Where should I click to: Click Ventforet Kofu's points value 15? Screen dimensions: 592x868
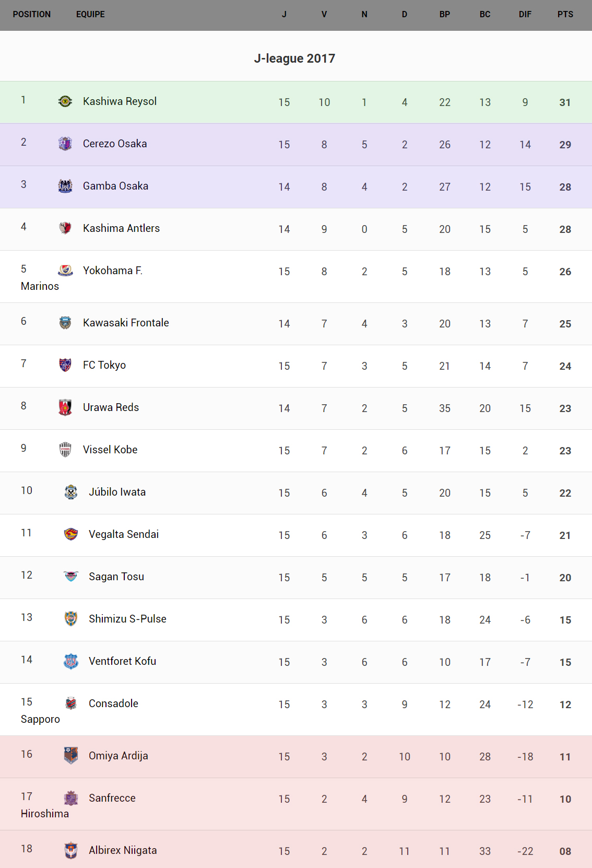click(x=565, y=662)
